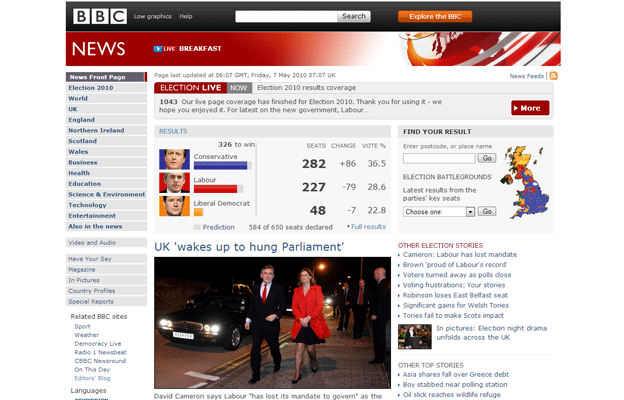624x400 pixels.
Task: Click Explore the BBC button
Action: (x=435, y=16)
